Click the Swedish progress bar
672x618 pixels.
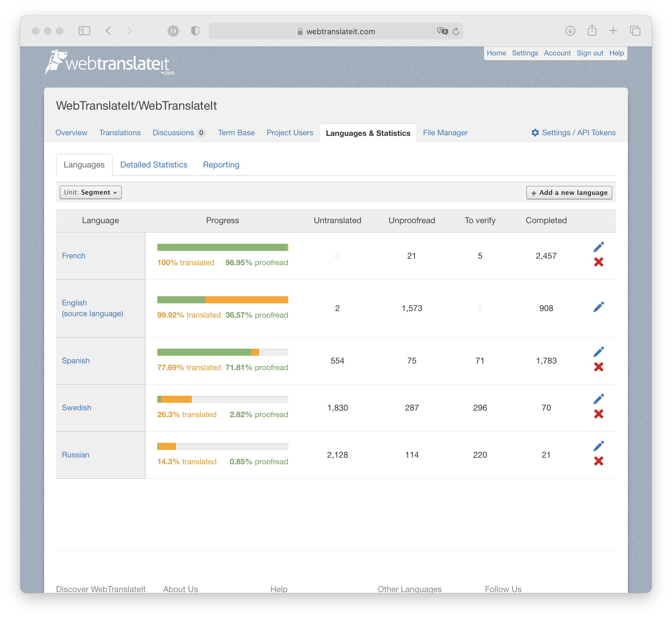click(223, 399)
